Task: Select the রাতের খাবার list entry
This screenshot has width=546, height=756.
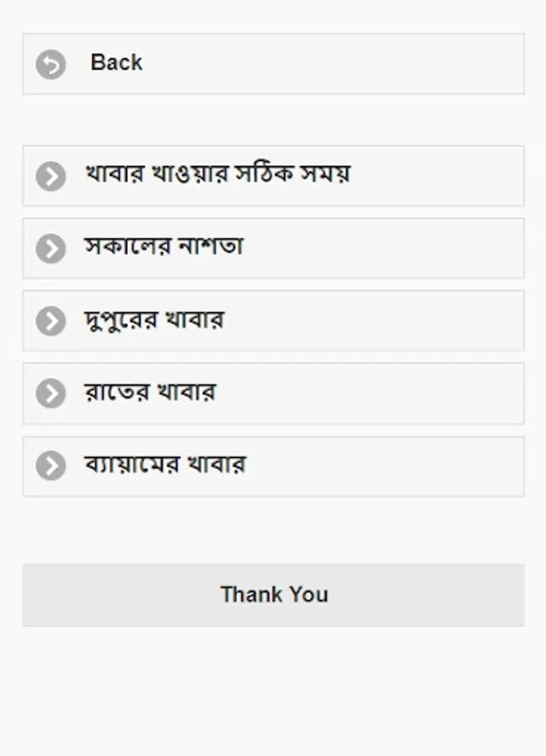Action: tap(150, 392)
